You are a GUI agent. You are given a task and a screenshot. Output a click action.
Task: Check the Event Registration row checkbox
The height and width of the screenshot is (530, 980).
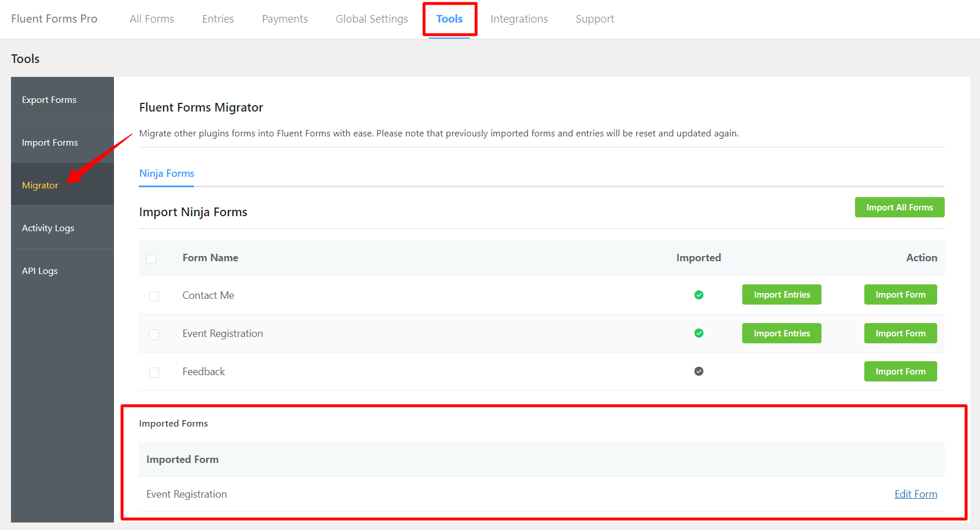[154, 334]
